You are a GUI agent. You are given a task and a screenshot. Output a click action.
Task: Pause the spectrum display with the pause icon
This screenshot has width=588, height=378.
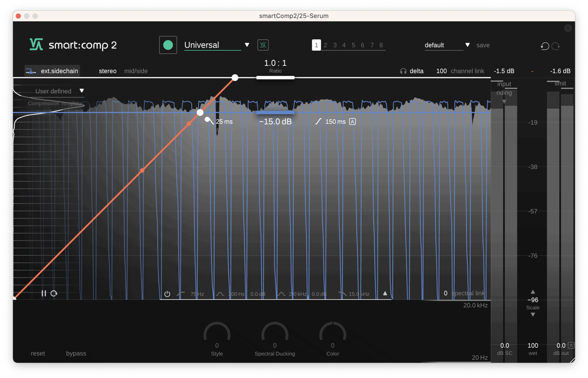point(44,293)
